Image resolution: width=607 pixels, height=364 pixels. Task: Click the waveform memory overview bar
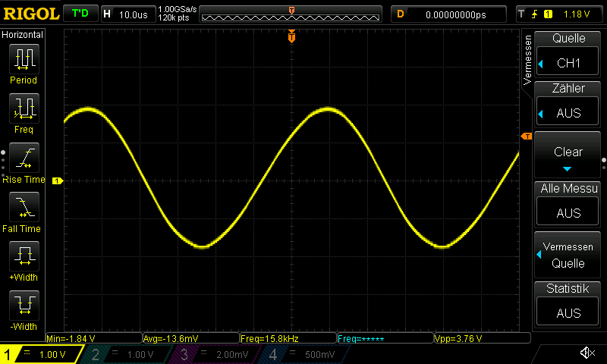pos(292,14)
